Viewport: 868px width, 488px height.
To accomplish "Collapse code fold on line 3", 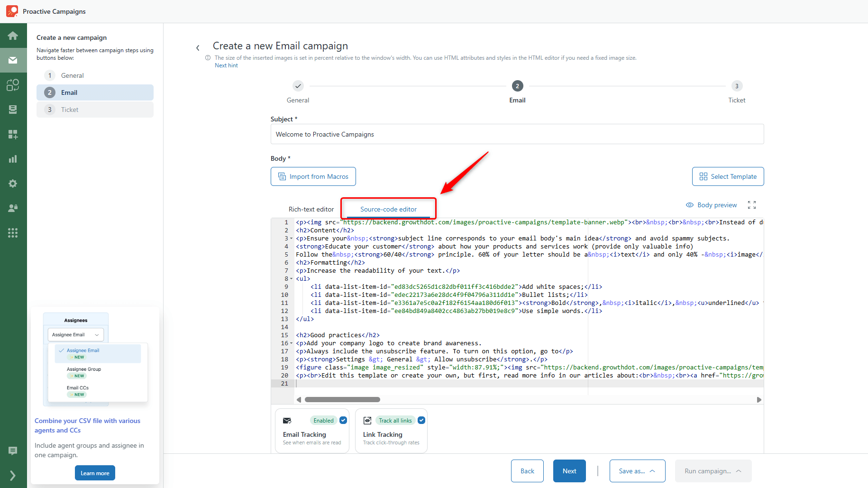I will coord(292,239).
